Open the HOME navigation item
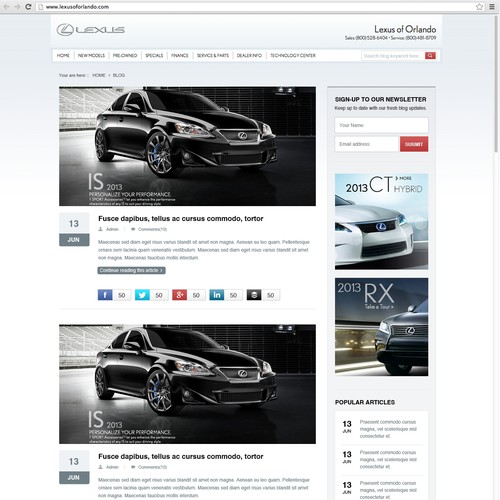The height and width of the screenshot is (500, 500). point(63,56)
